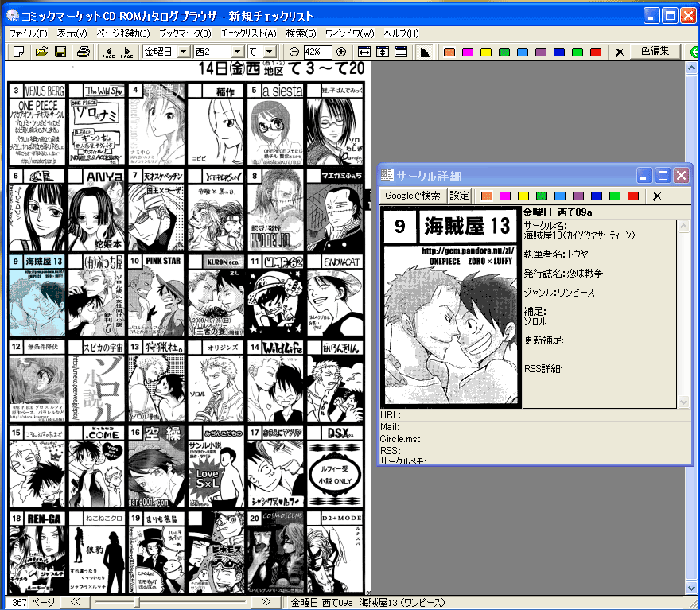The width and height of the screenshot is (700, 610).
Task: Pick the yellow swatch in circle detail window
Action: tap(523, 196)
